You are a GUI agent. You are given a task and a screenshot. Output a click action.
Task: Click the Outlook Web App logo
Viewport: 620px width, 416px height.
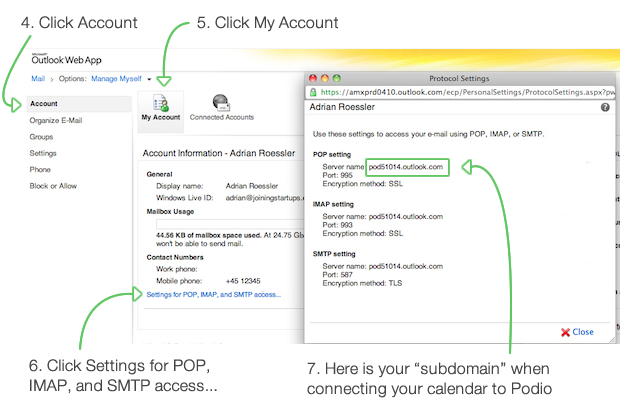pyautogui.click(x=66, y=59)
